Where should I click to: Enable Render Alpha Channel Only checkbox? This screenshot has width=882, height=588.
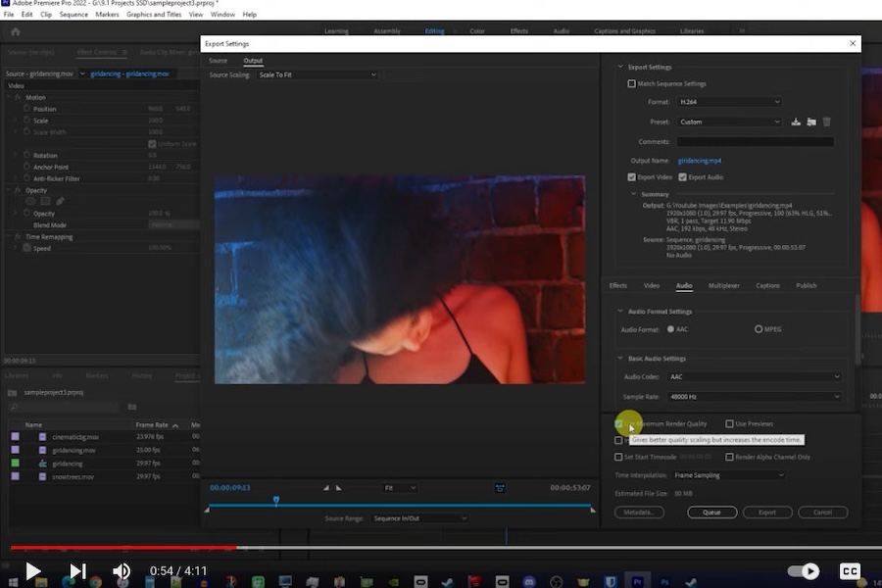(729, 457)
